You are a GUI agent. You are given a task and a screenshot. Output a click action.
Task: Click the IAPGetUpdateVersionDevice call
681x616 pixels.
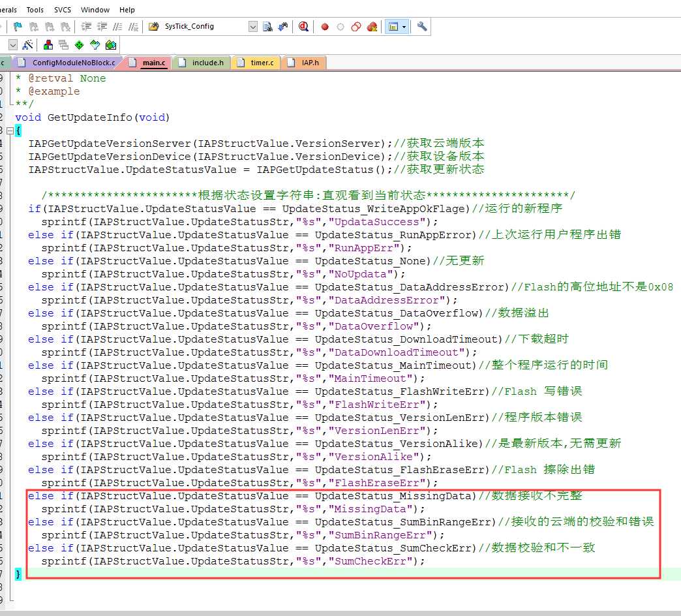110,157
